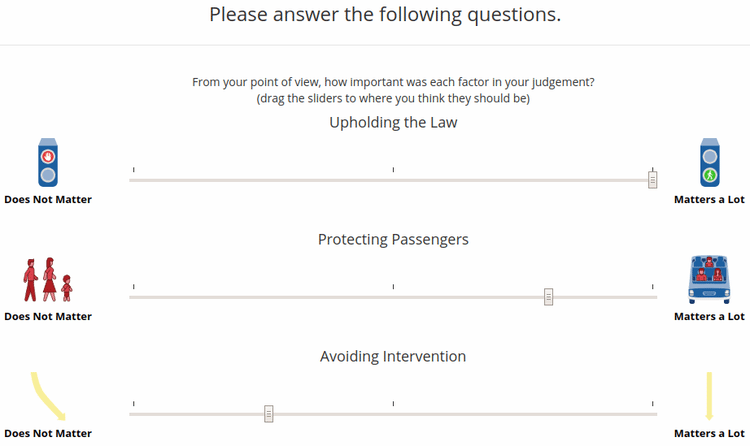Click the Avoiding Intervention slider handle
Viewport: 750px width, 446px height.
pyautogui.click(x=269, y=414)
